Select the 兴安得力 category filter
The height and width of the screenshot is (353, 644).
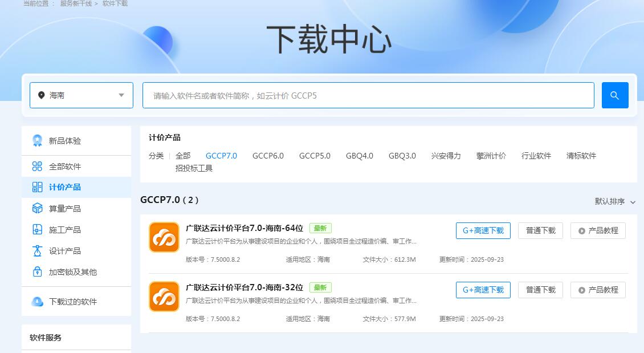pos(446,156)
